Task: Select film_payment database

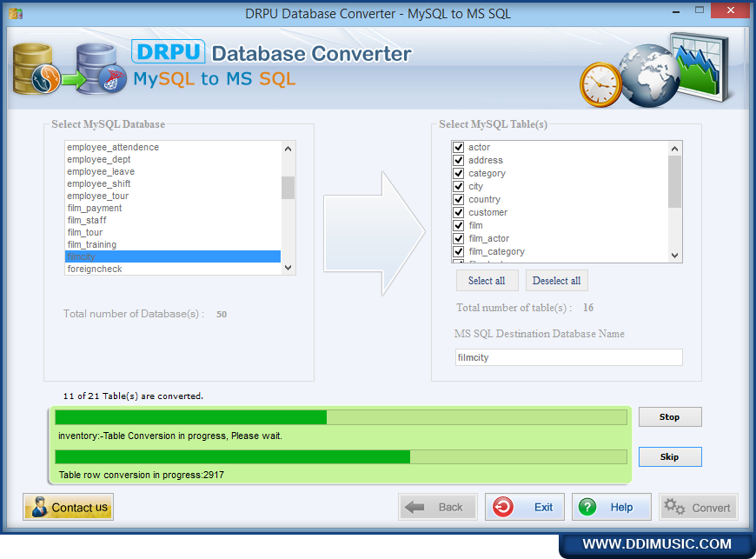Action: point(173,208)
